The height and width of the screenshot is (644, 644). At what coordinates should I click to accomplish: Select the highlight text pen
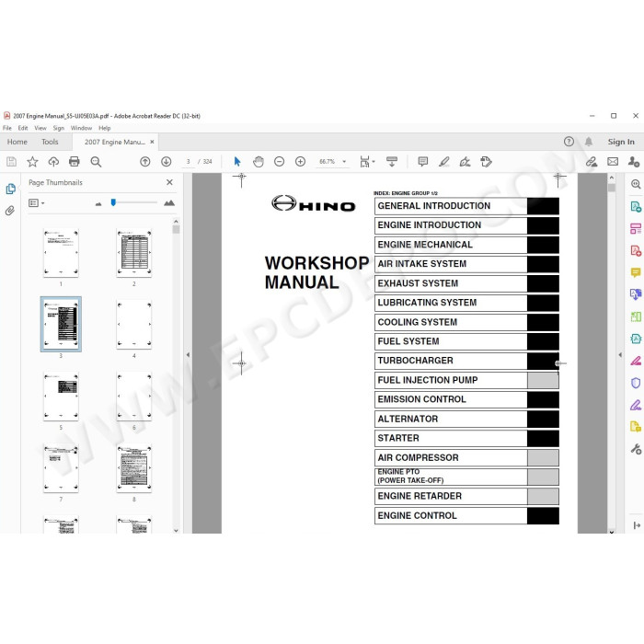(443, 162)
